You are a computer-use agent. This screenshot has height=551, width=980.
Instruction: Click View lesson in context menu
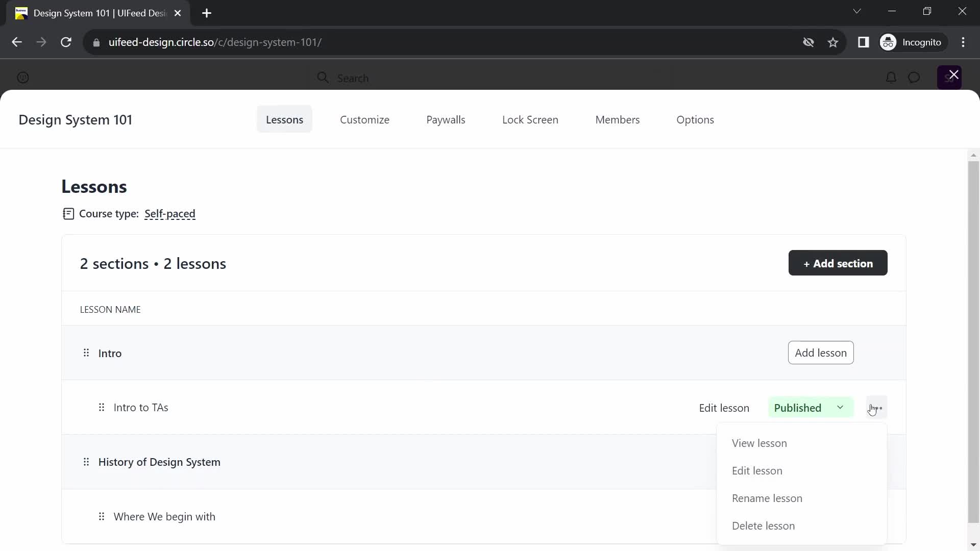(759, 443)
